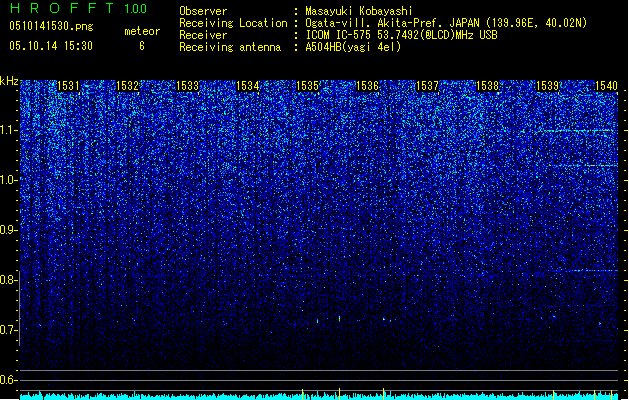Viewport: 629px width, 400px height.
Task: Click the date stamp 05.10.14 15:30
Action: (x=51, y=46)
